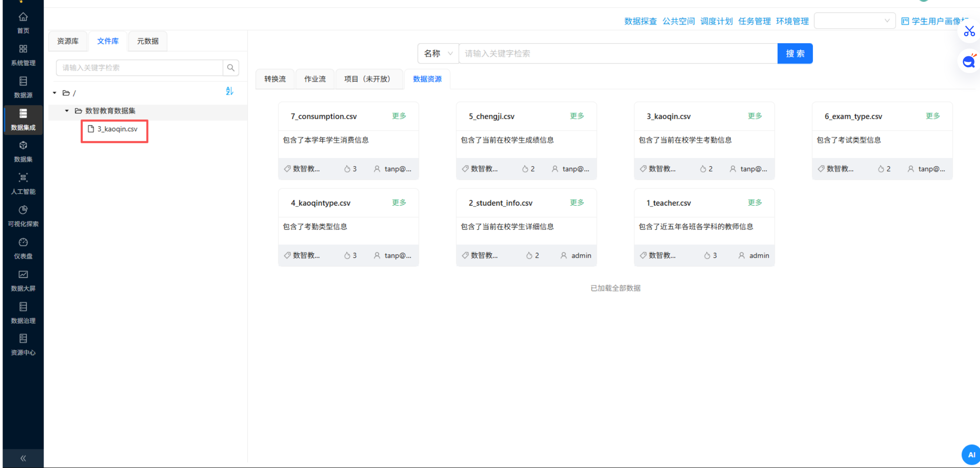This screenshot has height=468, width=980.
Task: Click 更多 on the 5_chengji.csv card
Action: coord(577,116)
